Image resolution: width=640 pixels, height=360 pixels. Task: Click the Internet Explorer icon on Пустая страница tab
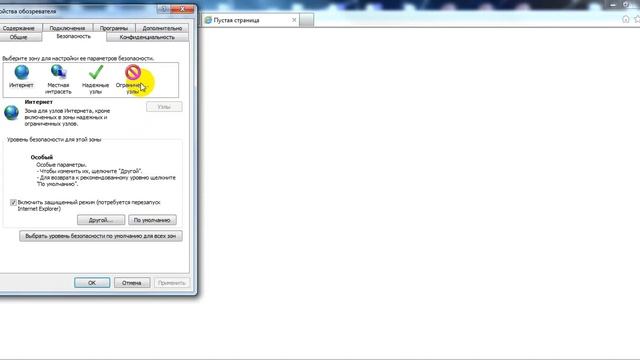click(208, 20)
